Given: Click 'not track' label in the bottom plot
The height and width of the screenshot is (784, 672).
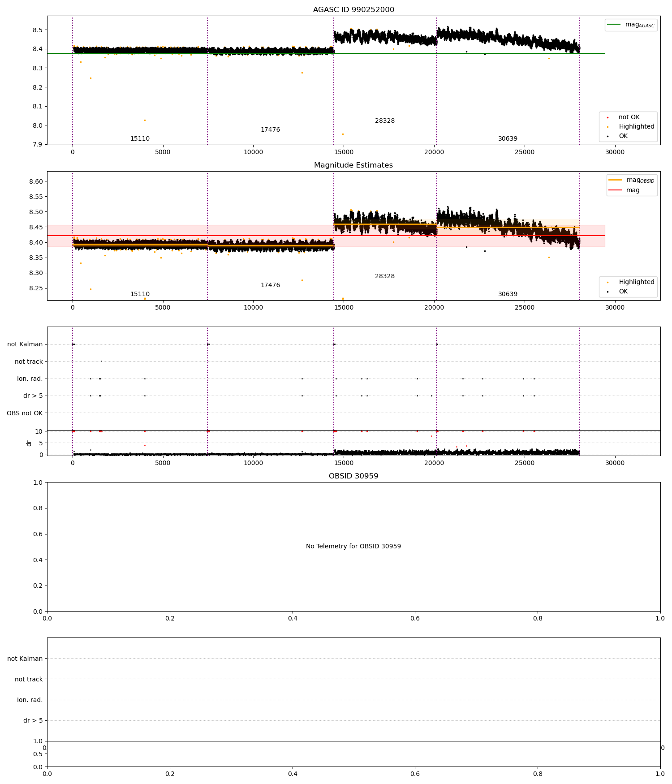Looking at the screenshot, I should [x=29, y=680].
